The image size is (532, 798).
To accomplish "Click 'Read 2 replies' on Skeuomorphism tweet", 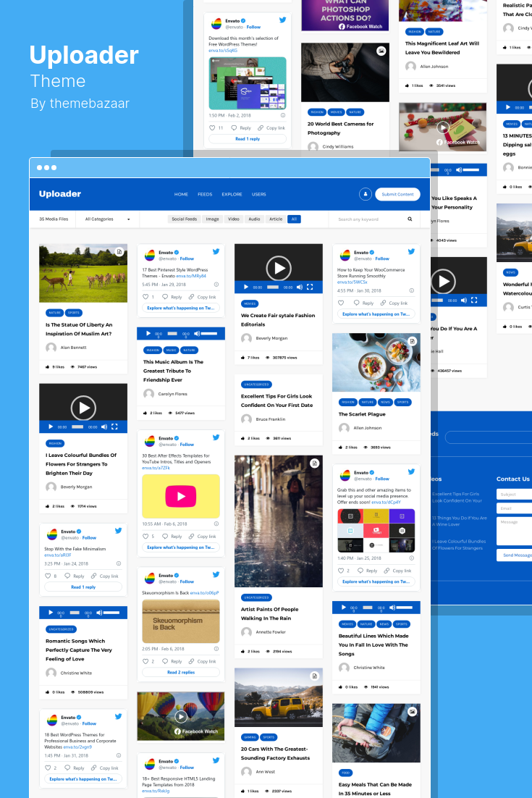I will click(x=181, y=672).
